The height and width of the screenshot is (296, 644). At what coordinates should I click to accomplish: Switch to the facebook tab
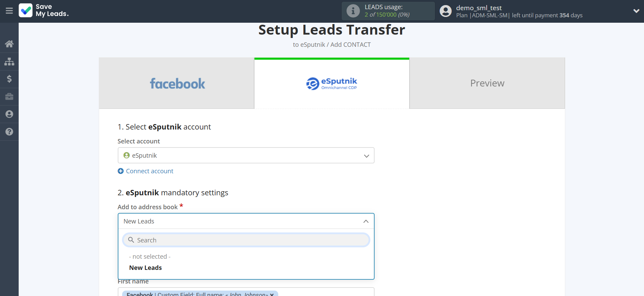pos(177,83)
